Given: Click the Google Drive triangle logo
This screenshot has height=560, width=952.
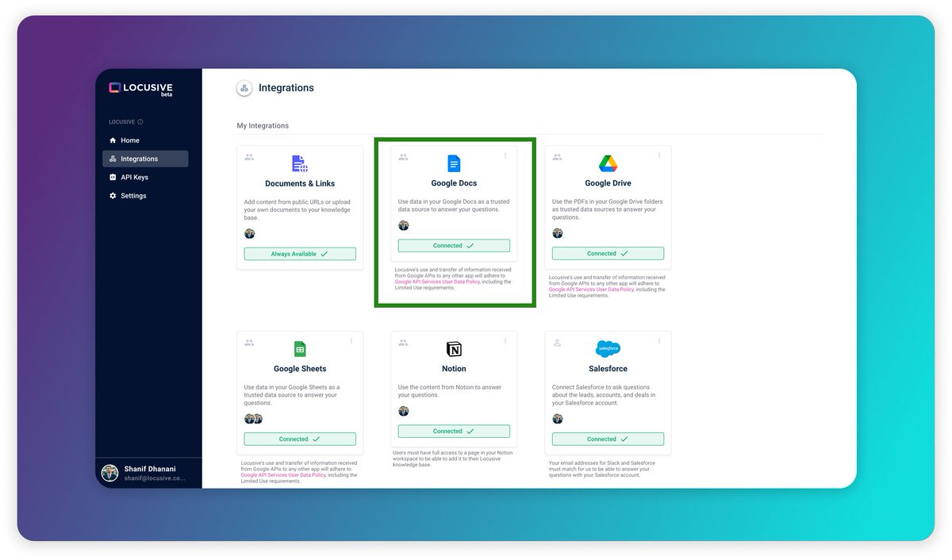Looking at the screenshot, I should (x=608, y=164).
